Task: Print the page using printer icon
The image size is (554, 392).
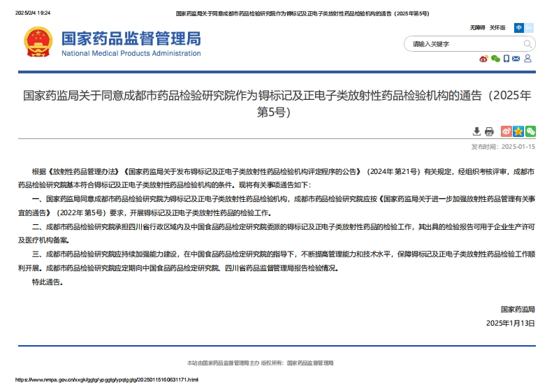Action: click(489, 131)
